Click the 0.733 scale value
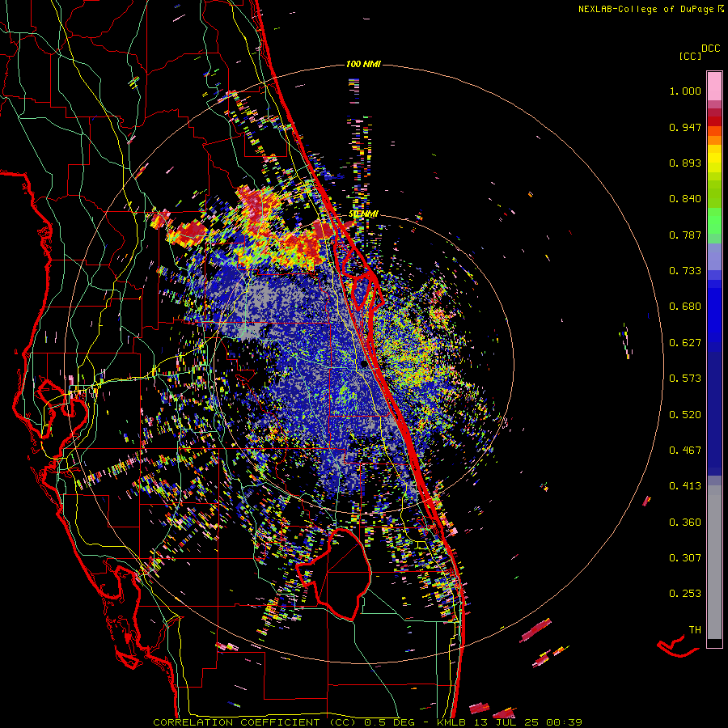Image resolution: width=728 pixels, height=728 pixels. (685, 271)
